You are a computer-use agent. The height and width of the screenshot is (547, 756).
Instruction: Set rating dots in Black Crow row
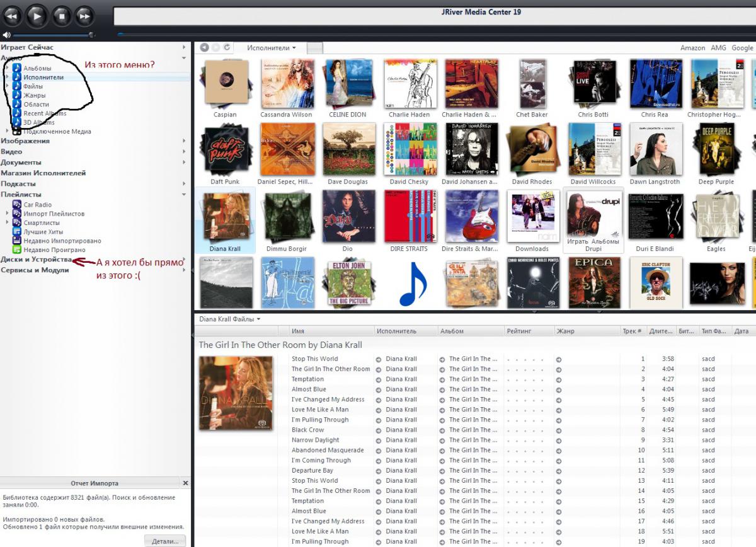pos(525,430)
